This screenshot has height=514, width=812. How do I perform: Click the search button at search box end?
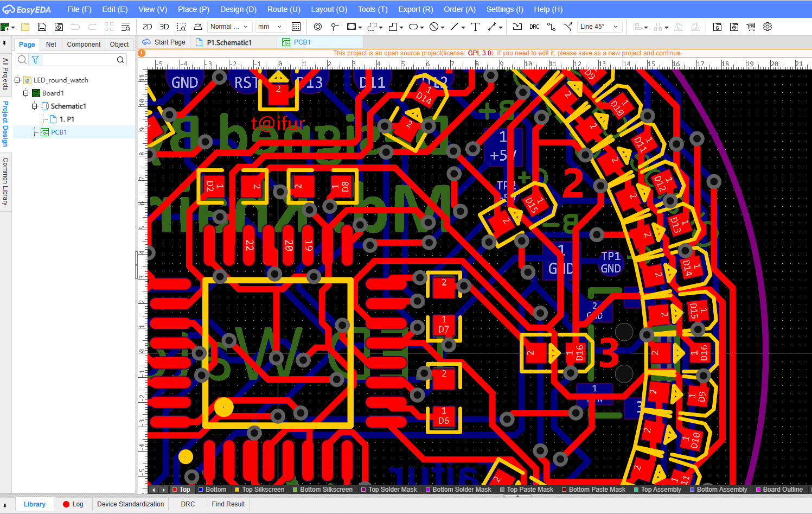[120, 60]
